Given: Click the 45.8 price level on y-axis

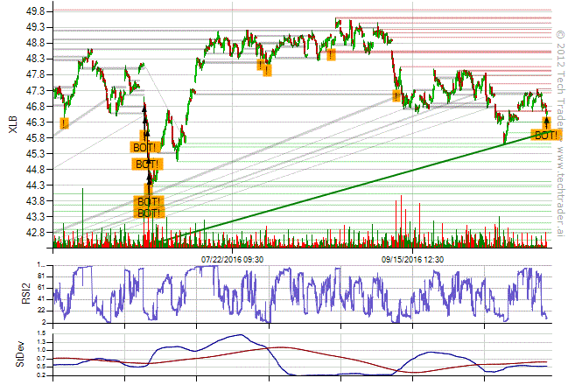Looking at the screenshot, I should pyautogui.click(x=37, y=138).
